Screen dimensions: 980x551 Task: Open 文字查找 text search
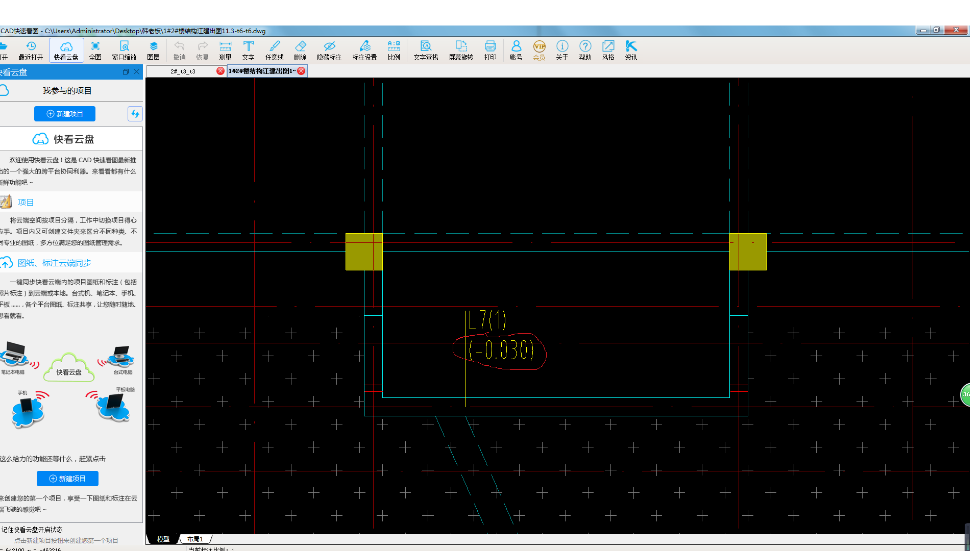[426, 51]
